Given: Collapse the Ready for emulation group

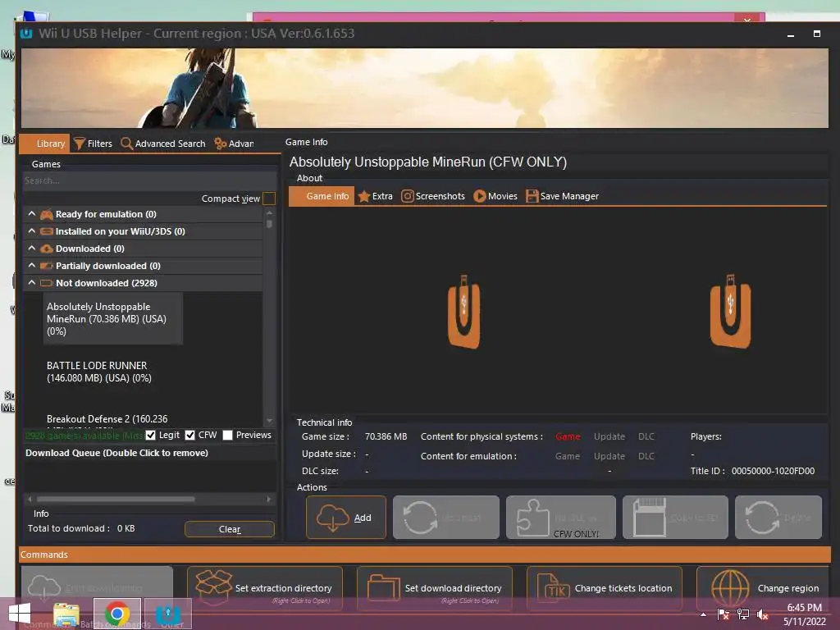Looking at the screenshot, I should (x=32, y=214).
